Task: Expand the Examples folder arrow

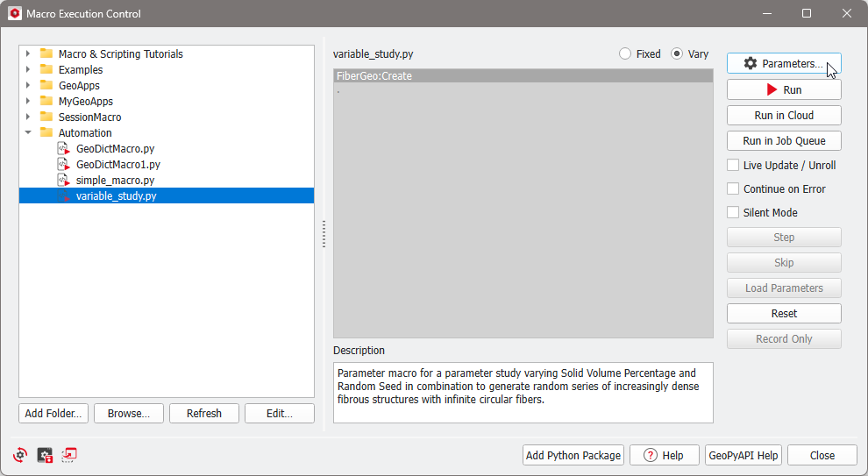Action: [x=28, y=70]
